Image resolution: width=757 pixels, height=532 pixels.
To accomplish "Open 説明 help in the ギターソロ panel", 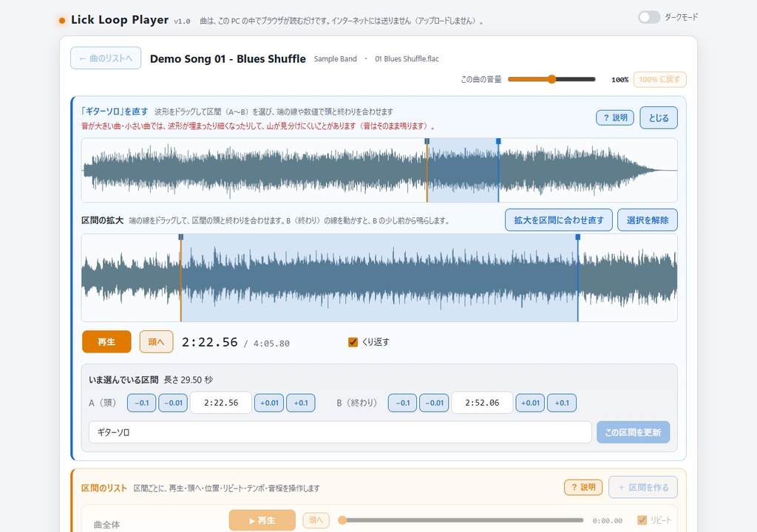I will [615, 117].
